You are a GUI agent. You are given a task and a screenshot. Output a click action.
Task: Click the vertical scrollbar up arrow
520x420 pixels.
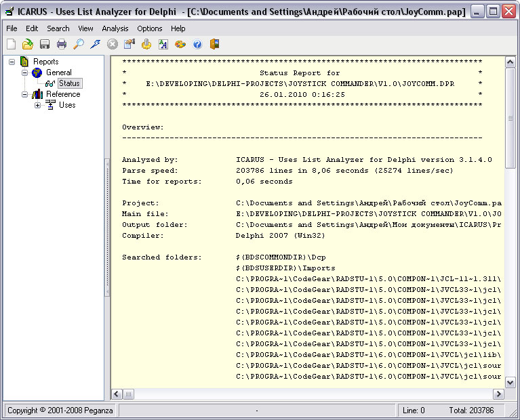tap(510, 62)
